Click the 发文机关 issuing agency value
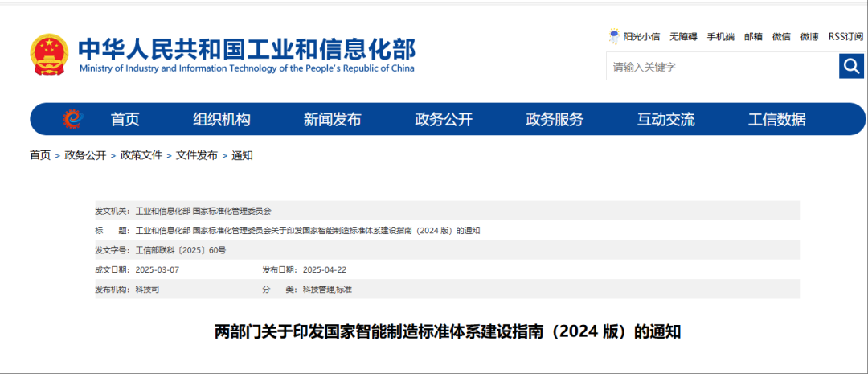The width and height of the screenshot is (868, 374). coord(203,211)
